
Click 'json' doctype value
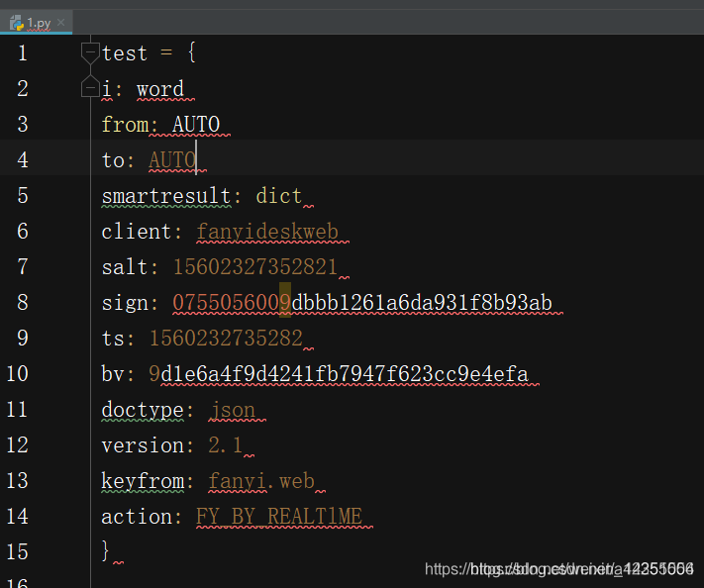tap(232, 410)
